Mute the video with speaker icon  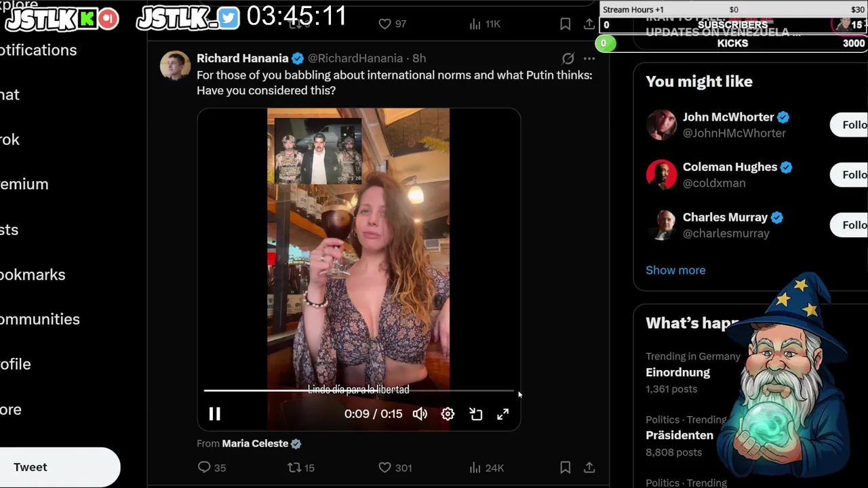(420, 413)
